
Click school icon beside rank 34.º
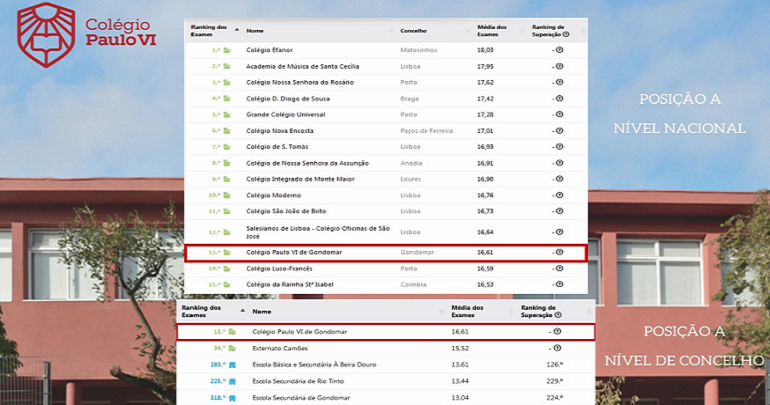tap(232, 349)
